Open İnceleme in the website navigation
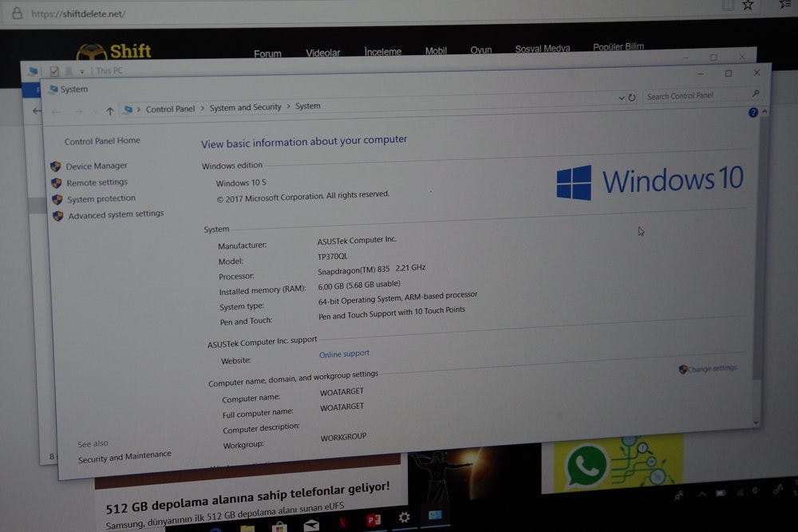The height and width of the screenshot is (532, 798). 383,52
